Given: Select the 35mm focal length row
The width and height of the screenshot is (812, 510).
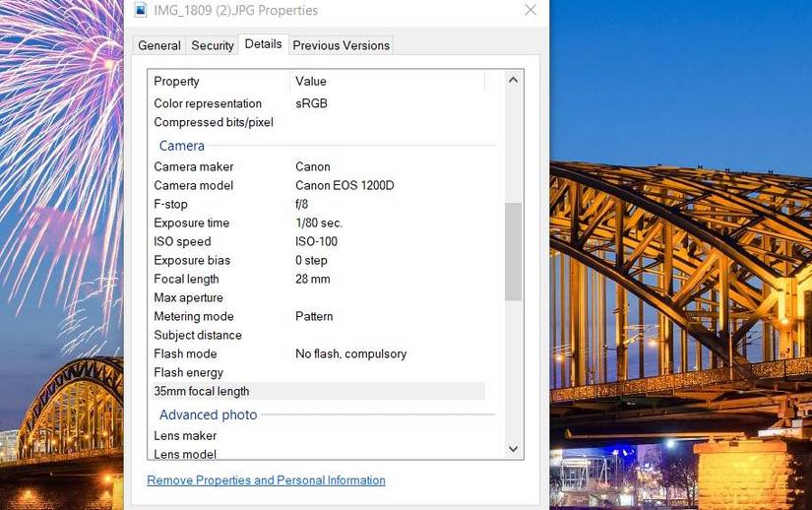Looking at the screenshot, I should [x=202, y=391].
